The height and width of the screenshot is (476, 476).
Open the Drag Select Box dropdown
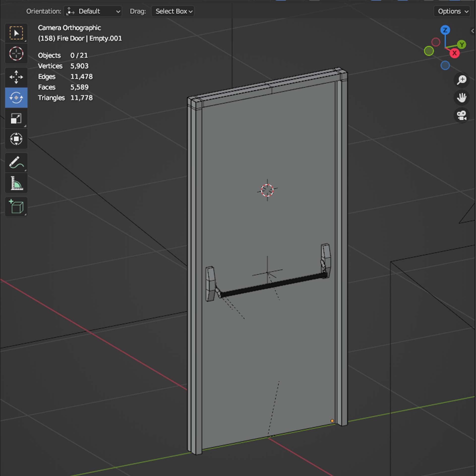[x=173, y=11]
